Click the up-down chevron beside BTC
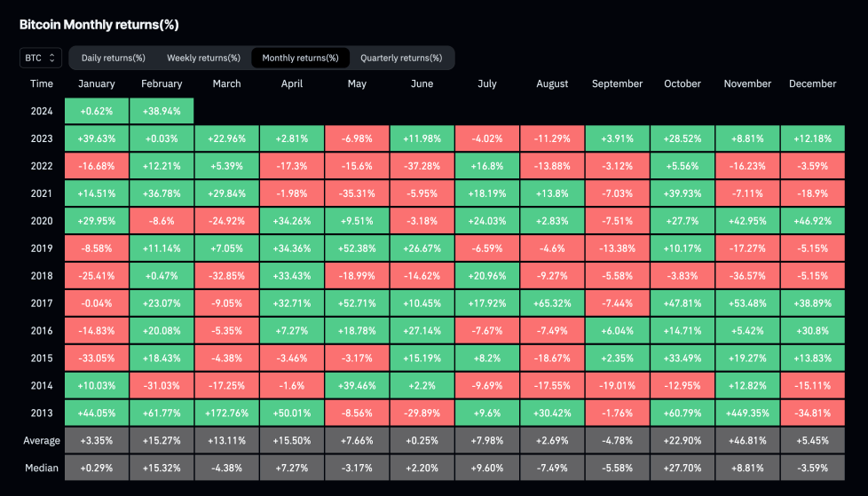Image resolution: width=868 pixels, height=496 pixels. click(52, 58)
